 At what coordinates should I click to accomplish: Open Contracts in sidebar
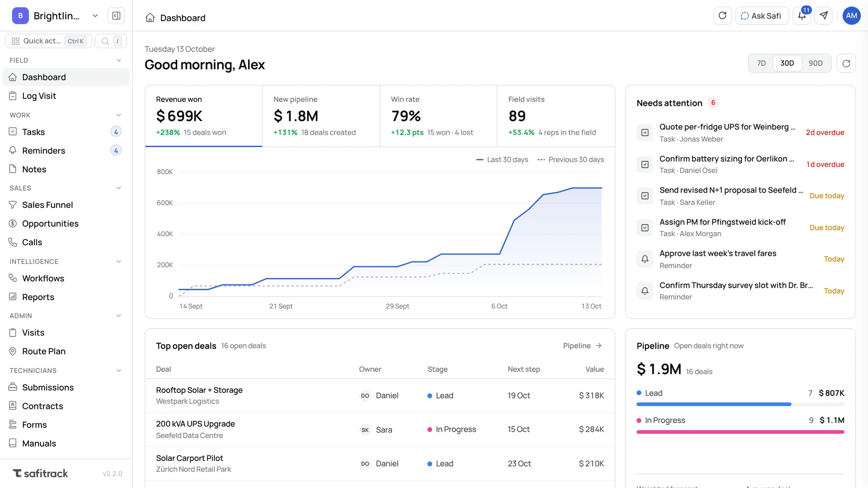[66, 406]
